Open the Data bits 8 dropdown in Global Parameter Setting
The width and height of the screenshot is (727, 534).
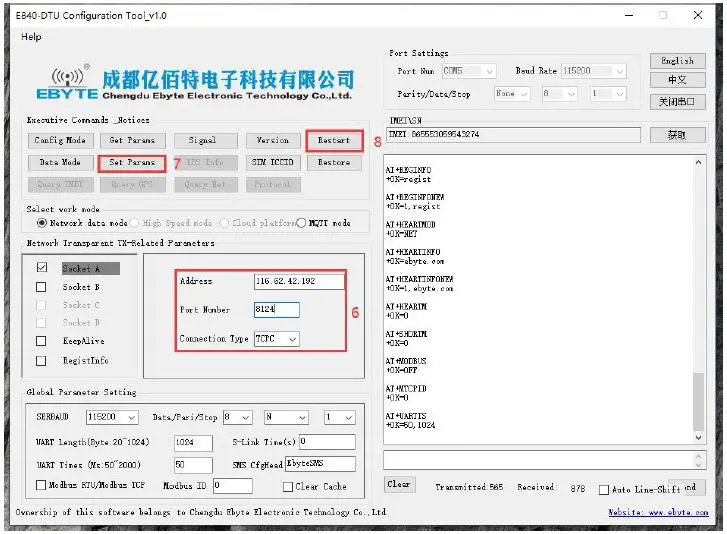tap(238, 417)
